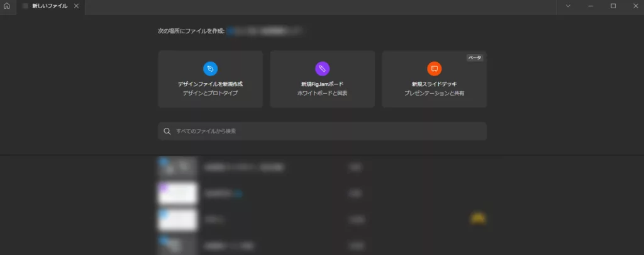Click the orange slide deck icon
This screenshot has height=255, width=644.
[435, 69]
